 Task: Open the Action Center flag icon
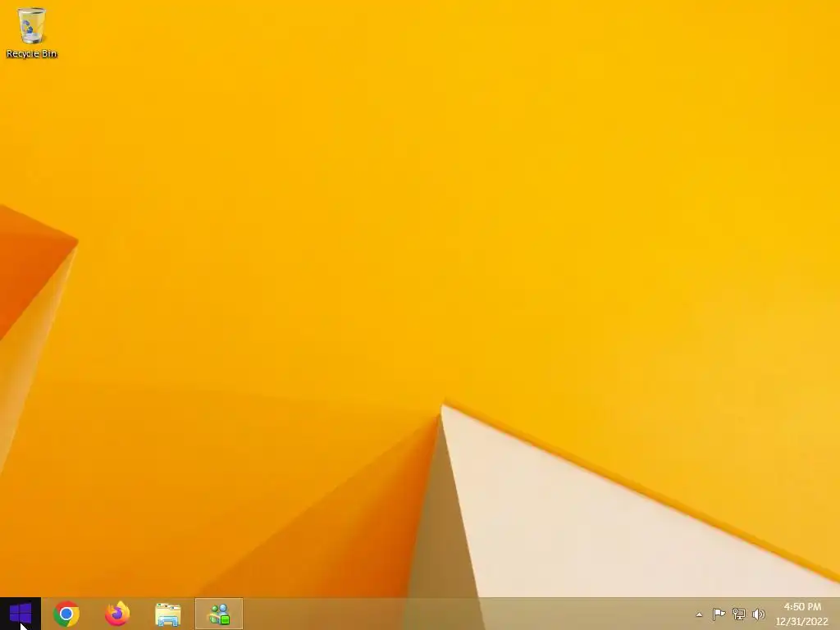pyautogui.click(x=719, y=614)
